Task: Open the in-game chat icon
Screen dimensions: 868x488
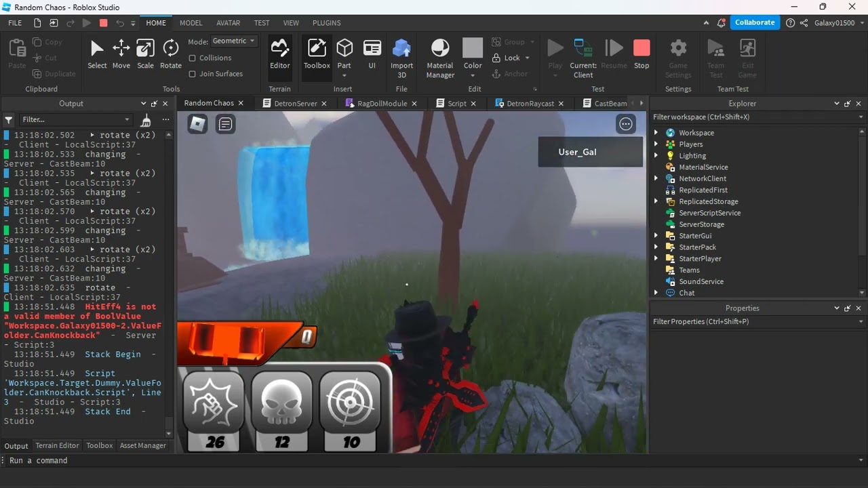Action: click(226, 124)
